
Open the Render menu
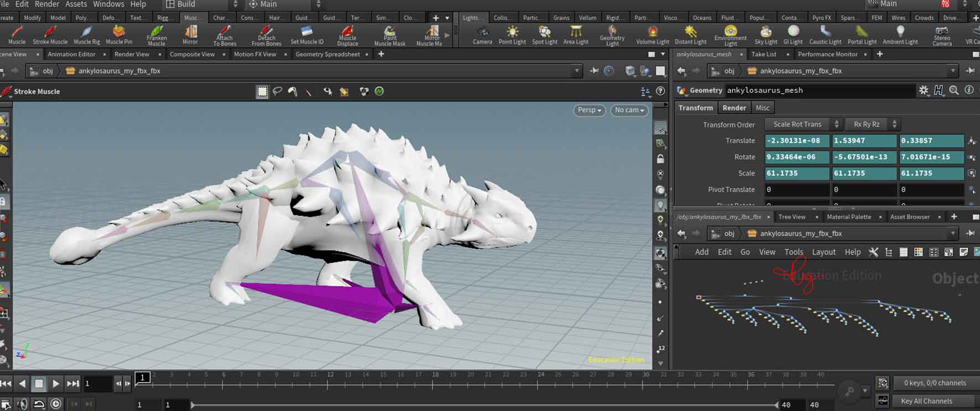[47, 4]
